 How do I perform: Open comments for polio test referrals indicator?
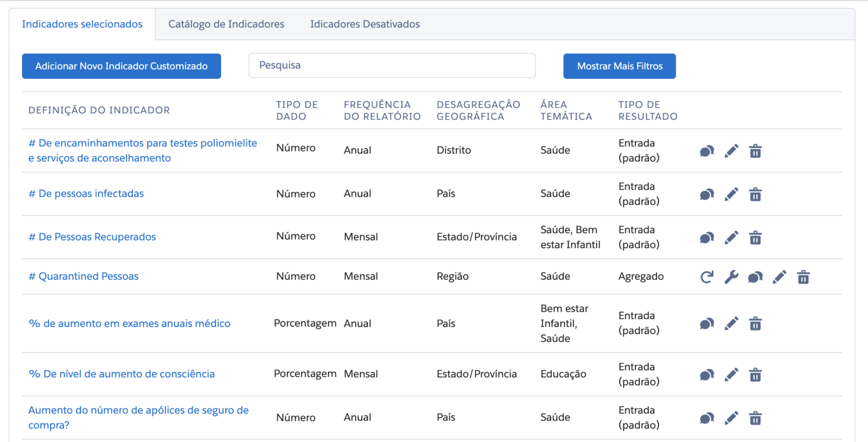[x=707, y=151]
